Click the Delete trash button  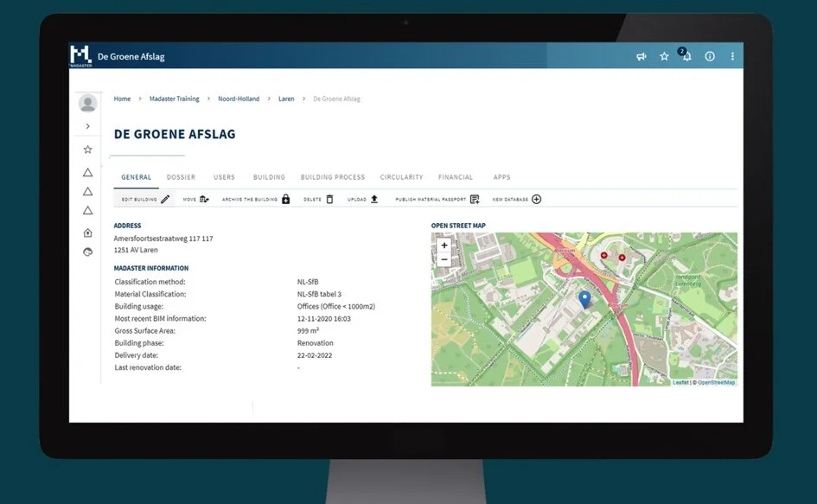(x=318, y=199)
